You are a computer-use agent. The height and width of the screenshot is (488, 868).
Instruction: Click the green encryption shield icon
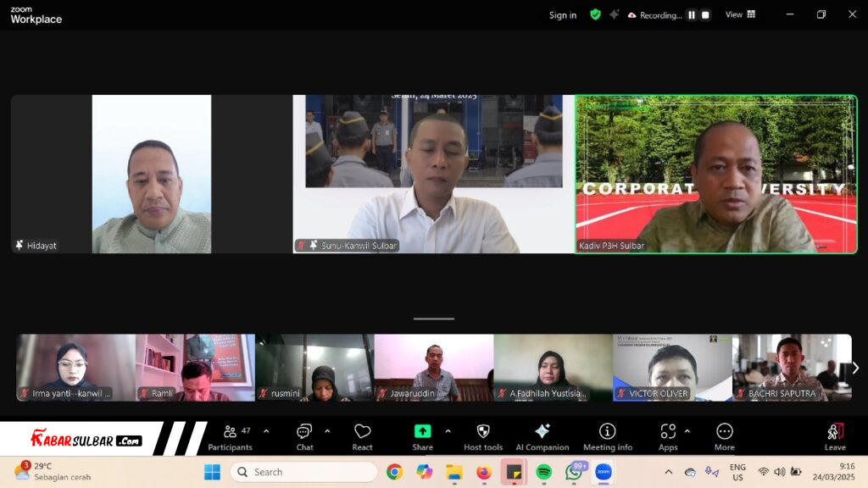coord(595,14)
